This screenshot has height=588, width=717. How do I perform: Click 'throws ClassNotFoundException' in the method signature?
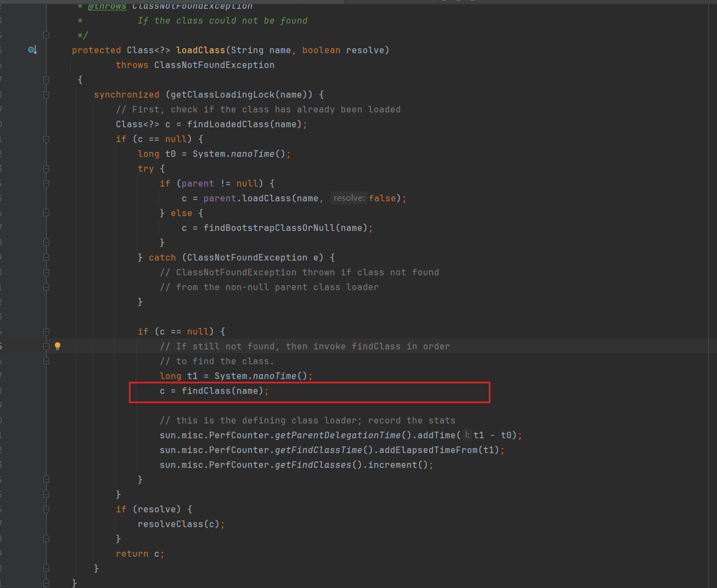[x=195, y=65]
